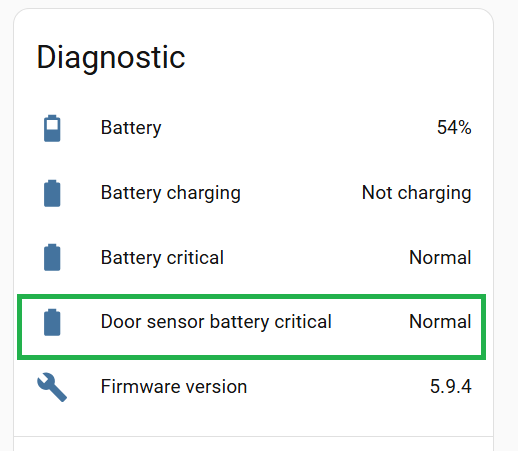Open the Battery entity row
The image size is (518, 451).
pyautogui.click(x=254, y=128)
